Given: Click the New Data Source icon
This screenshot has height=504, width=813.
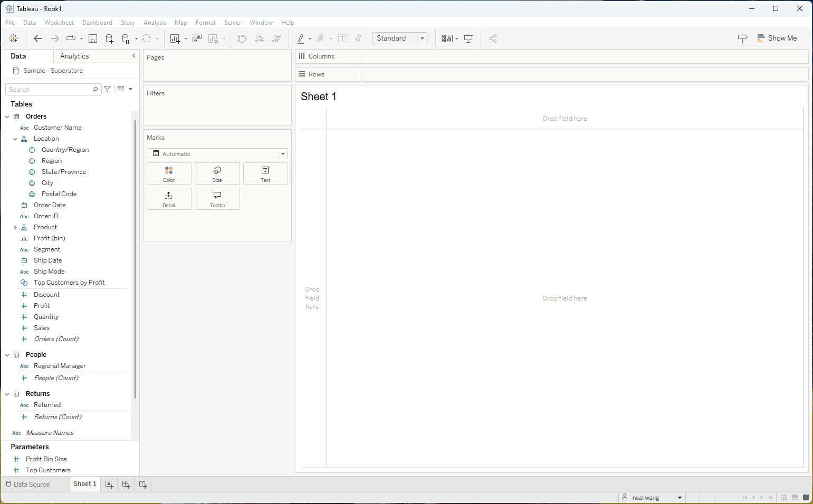Looking at the screenshot, I should [109, 38].
